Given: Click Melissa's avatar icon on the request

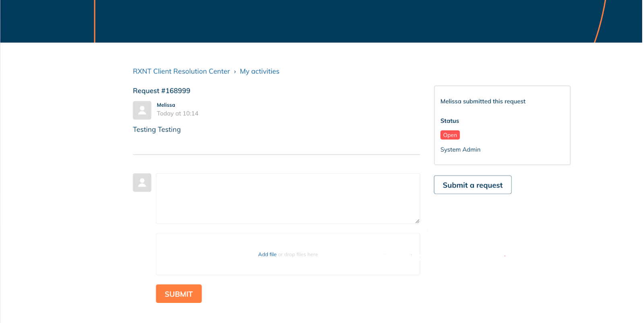Looking at the screenshot, I should coord(142,110).
